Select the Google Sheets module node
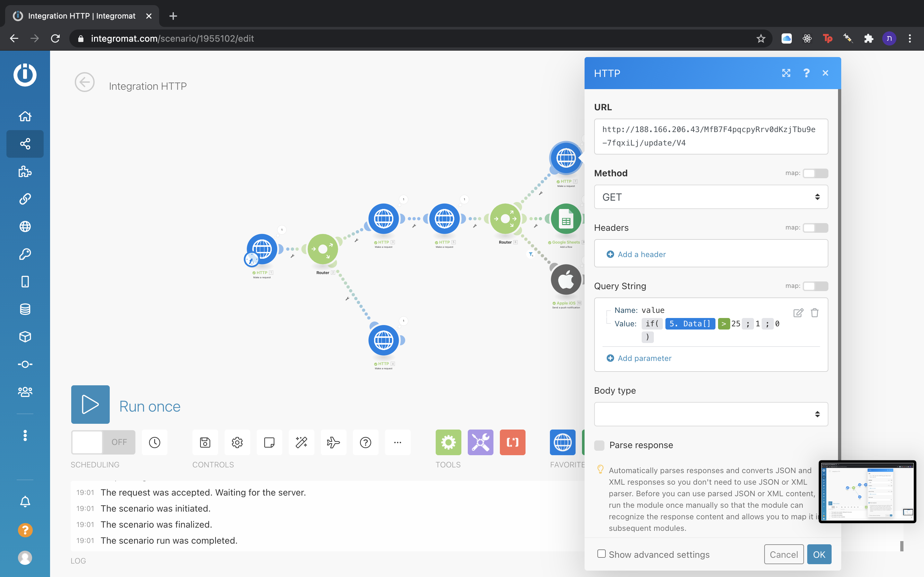The image size is (924, 577). [x=566, y=219]
